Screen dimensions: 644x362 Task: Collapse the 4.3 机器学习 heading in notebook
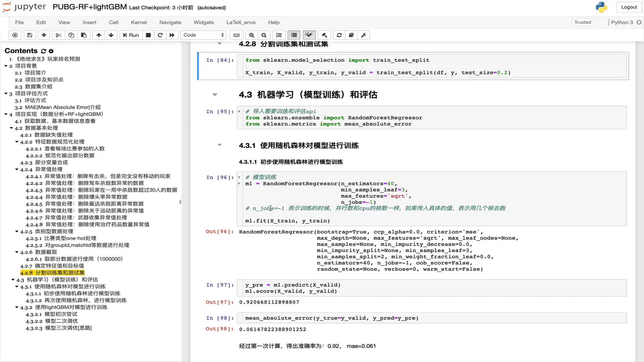[215, 95]
